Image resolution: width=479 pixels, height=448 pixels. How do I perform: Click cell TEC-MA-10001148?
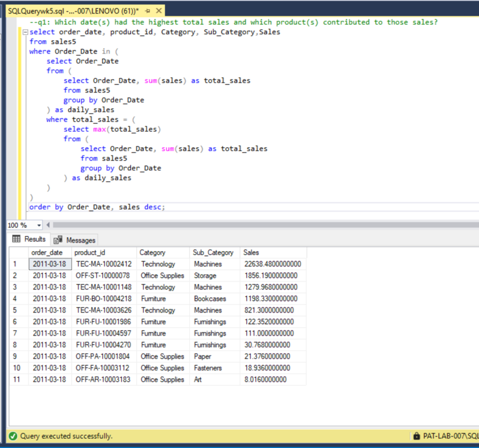tap(104, 287)
